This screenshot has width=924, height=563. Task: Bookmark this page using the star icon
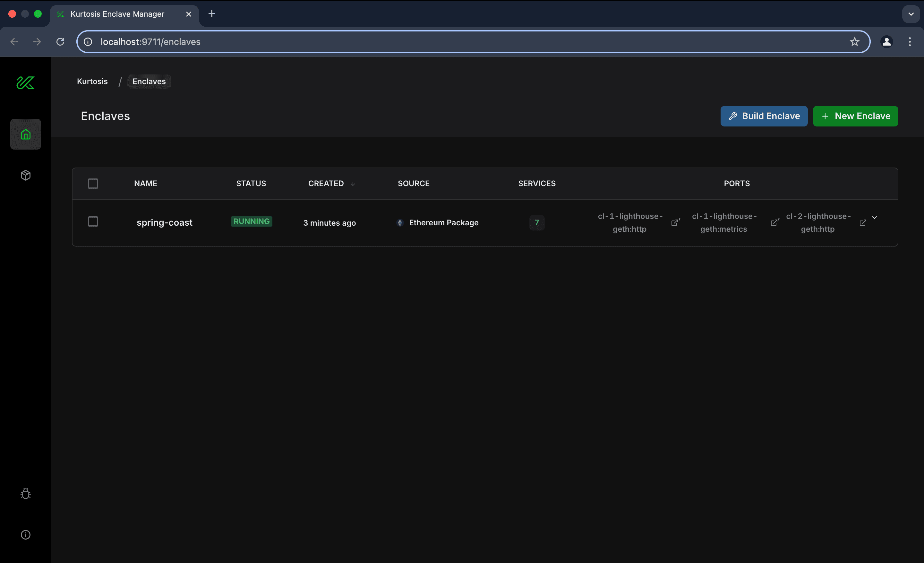coord(854,42)
